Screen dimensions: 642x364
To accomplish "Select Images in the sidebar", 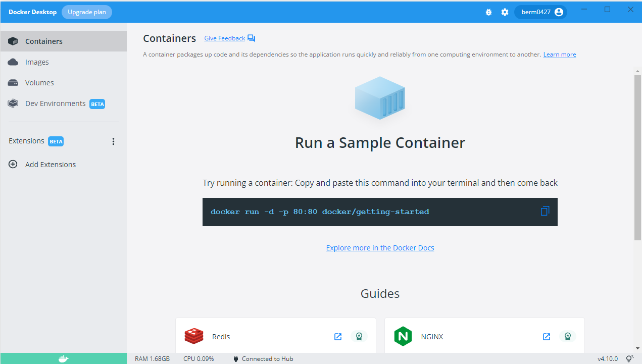I will point(63,62).
